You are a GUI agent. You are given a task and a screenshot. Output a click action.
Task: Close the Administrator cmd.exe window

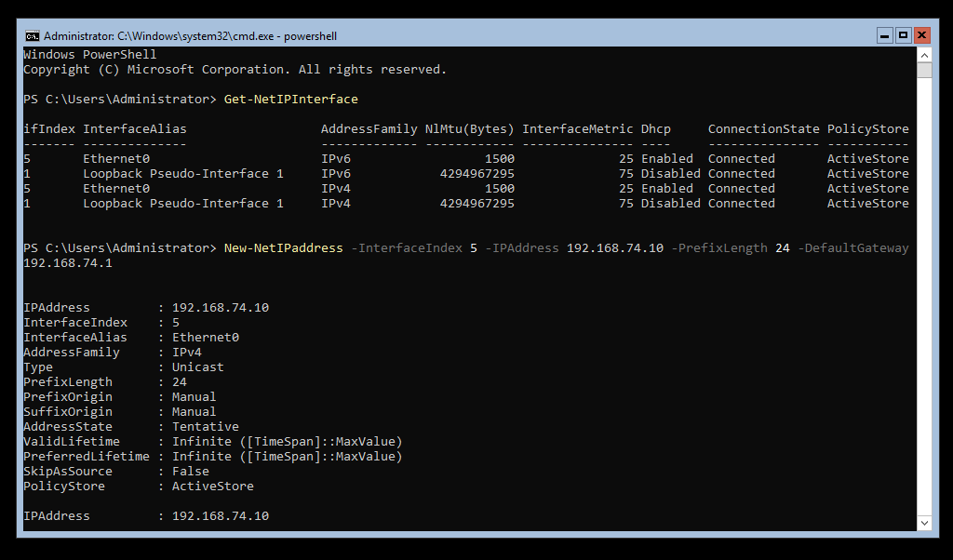[922, 35]
